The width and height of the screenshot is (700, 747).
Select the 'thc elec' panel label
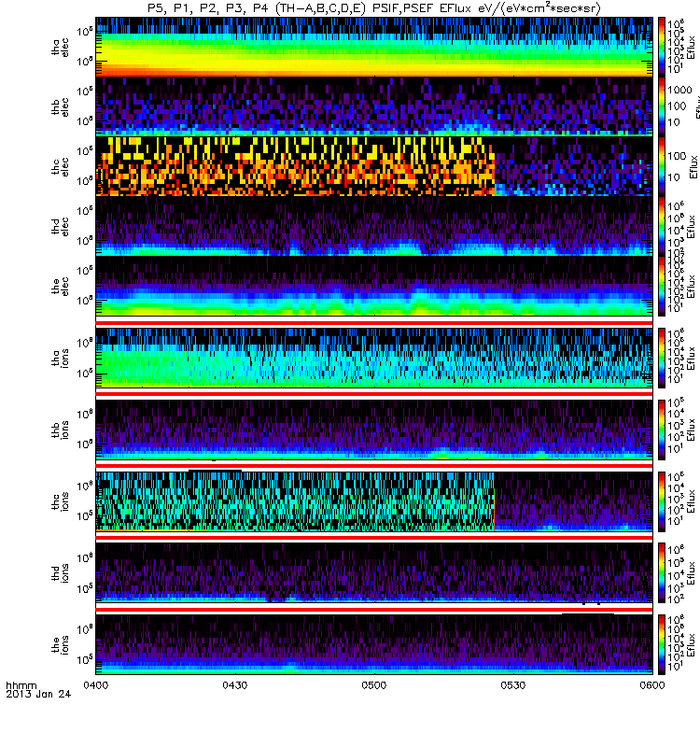click(x=60, y=166)
